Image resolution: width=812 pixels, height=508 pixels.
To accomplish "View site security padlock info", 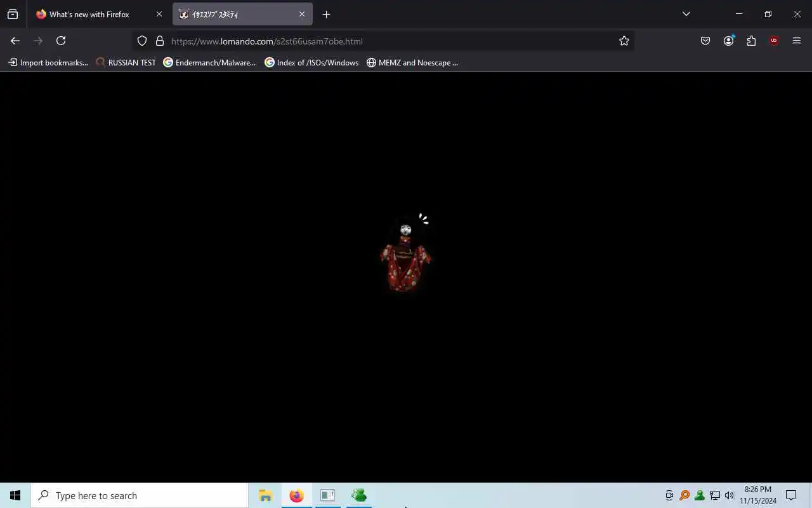I will [x=160, y=41].
